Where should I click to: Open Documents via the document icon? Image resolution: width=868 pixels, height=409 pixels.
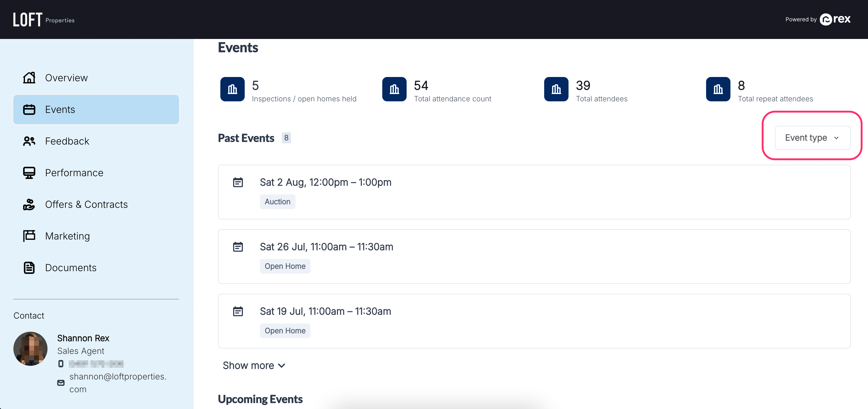[29, 267]
